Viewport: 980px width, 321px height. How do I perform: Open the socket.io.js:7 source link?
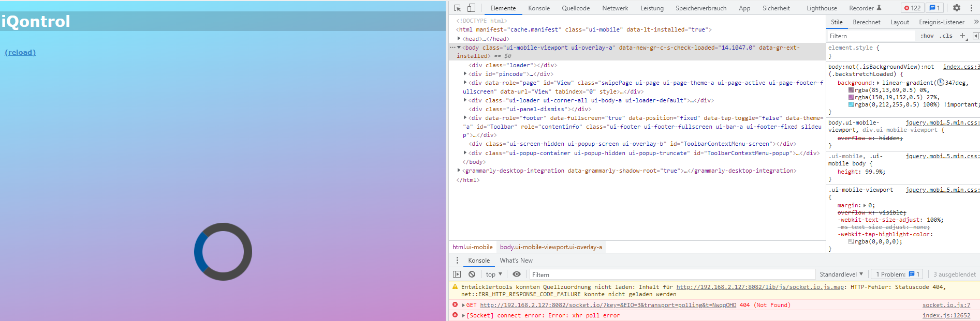[x=946, y=305]
